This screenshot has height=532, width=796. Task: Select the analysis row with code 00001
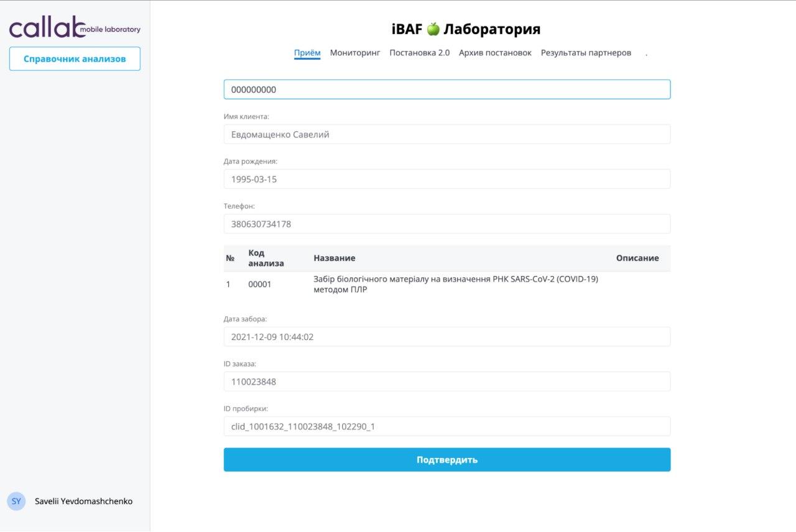(447, 284)
